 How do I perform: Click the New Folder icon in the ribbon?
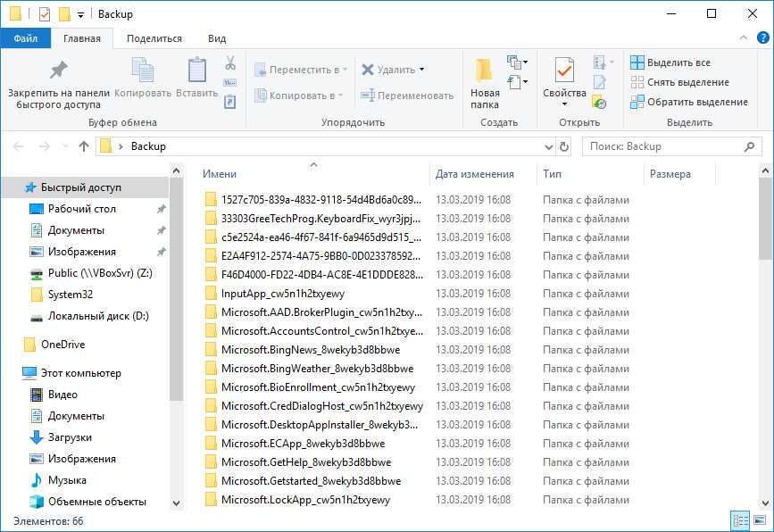click(484, 71)
